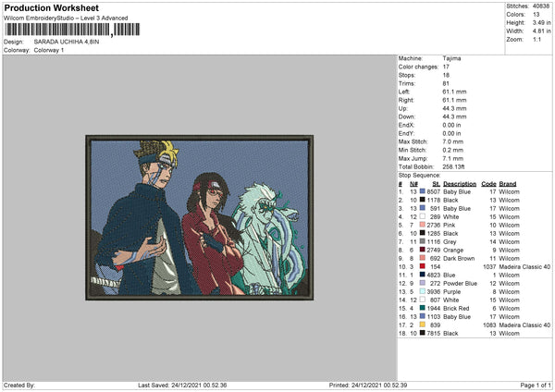Click the Trims value 81
The height and width of the screenshot is (392, 555).
[x=446, y=83]
